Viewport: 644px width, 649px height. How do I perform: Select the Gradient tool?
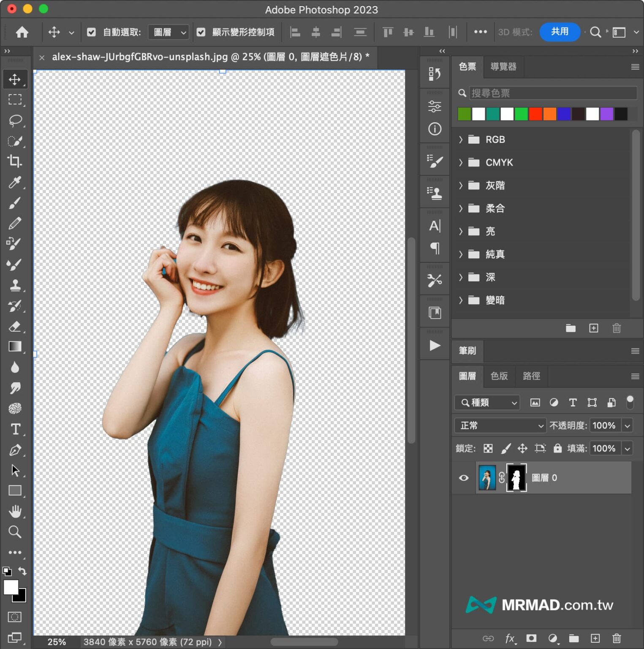(15, 346)
